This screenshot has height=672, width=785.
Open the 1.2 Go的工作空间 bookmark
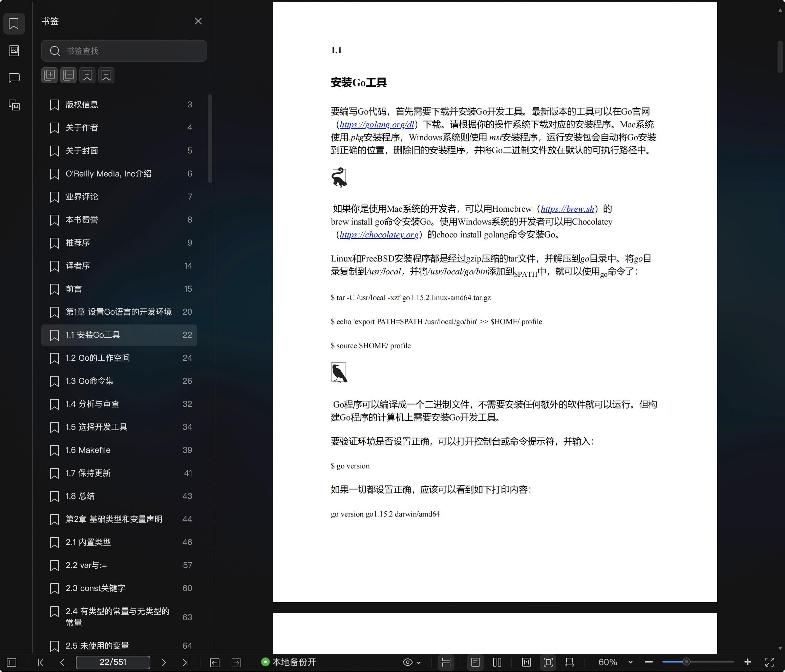click(119, 358)
